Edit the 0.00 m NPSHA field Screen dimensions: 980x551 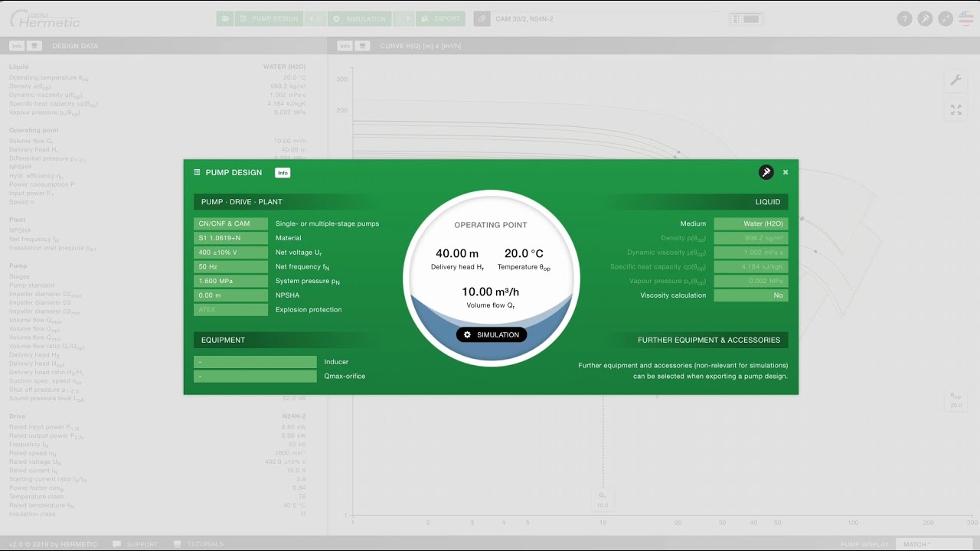click(230, 295)
